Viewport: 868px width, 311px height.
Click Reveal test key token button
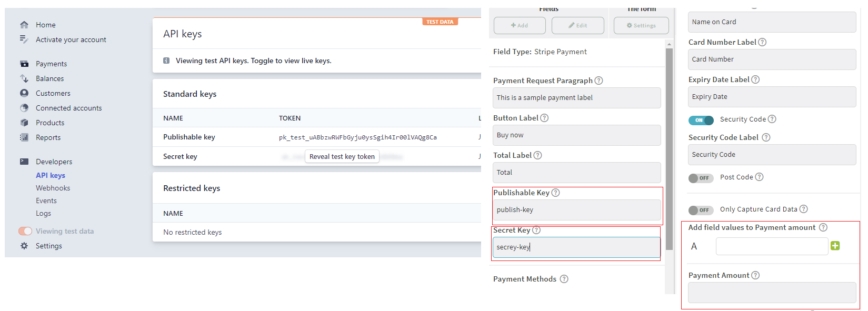click(342, 156)
